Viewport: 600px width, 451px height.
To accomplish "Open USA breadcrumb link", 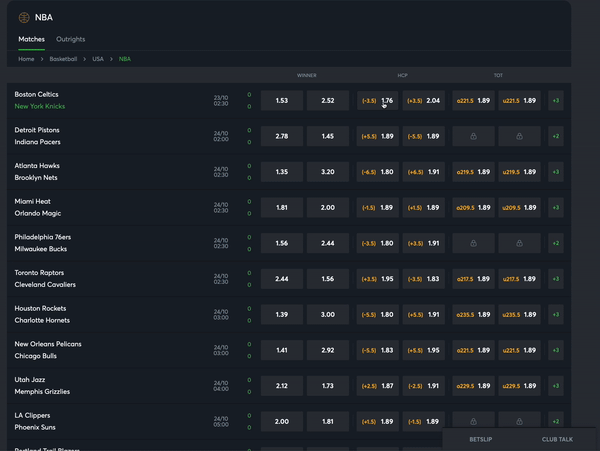I will click(98, 59).
